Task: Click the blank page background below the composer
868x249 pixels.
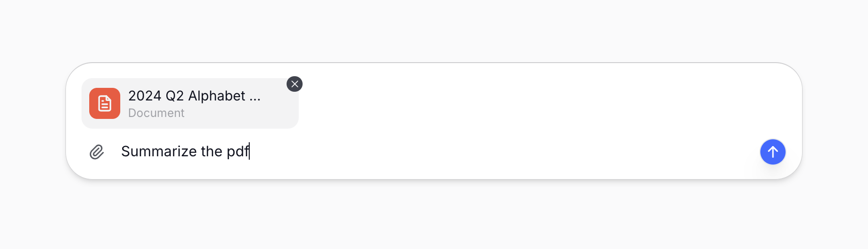Action: click(434, 216)
